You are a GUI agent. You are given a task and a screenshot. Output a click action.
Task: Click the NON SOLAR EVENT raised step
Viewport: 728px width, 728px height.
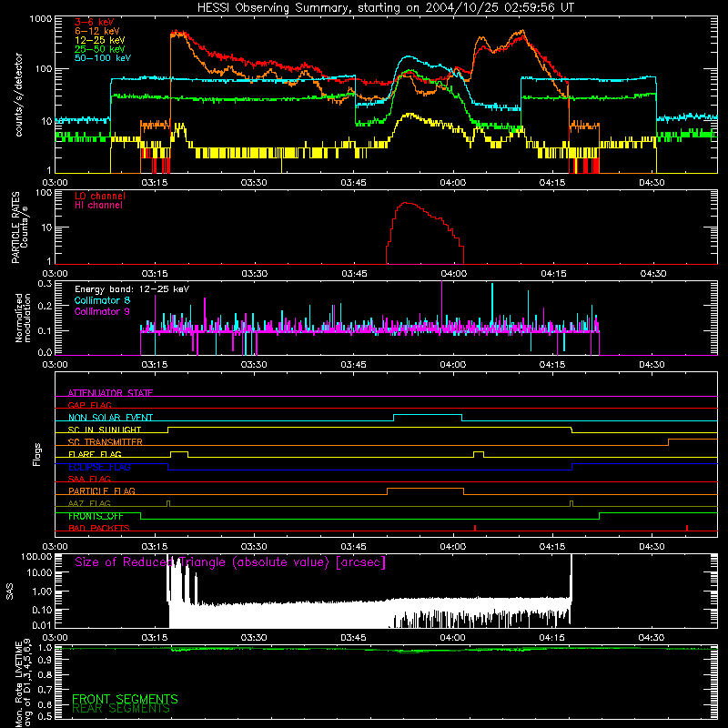click(428, 417)
